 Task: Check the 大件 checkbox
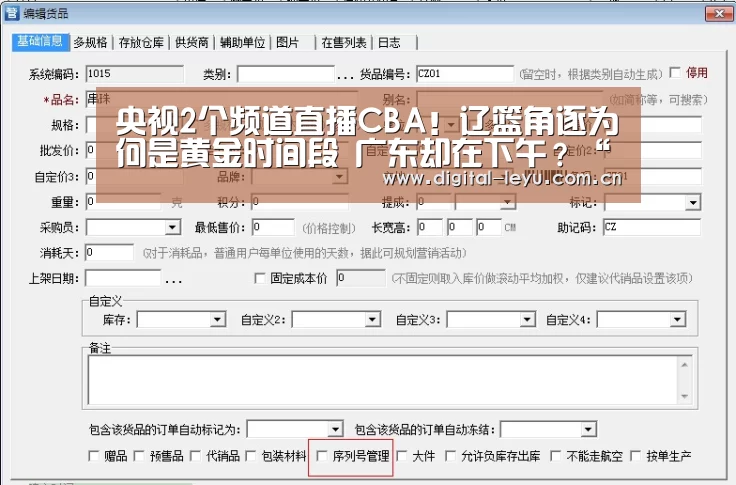pos(402,456)
